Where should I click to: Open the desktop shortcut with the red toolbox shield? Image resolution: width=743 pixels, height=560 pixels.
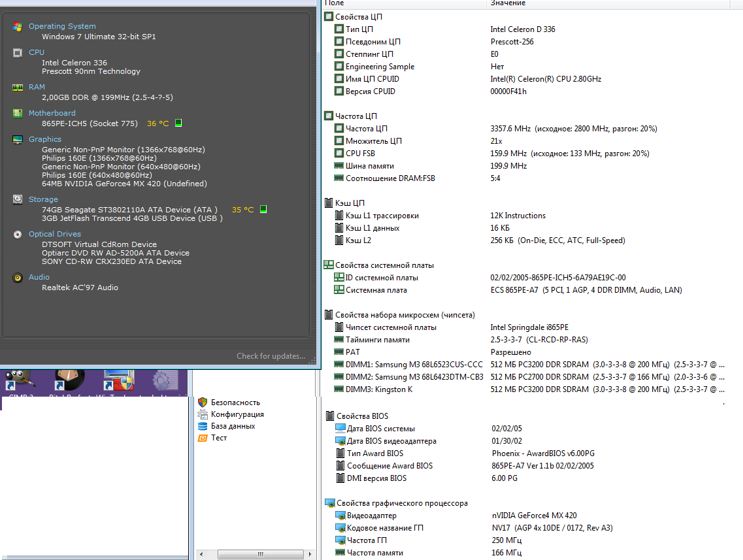click(x=118, y=382)
